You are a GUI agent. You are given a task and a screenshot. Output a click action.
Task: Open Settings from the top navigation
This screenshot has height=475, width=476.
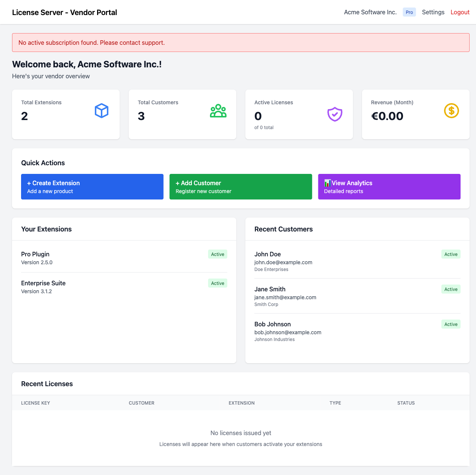(433, 12)
